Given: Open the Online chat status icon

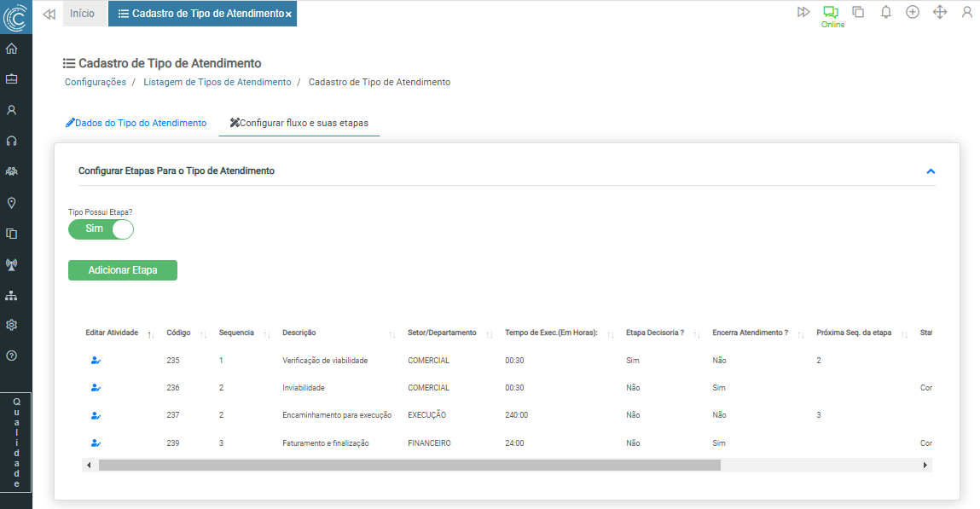Looking at the screenshot, I should (x=831, y=12).
